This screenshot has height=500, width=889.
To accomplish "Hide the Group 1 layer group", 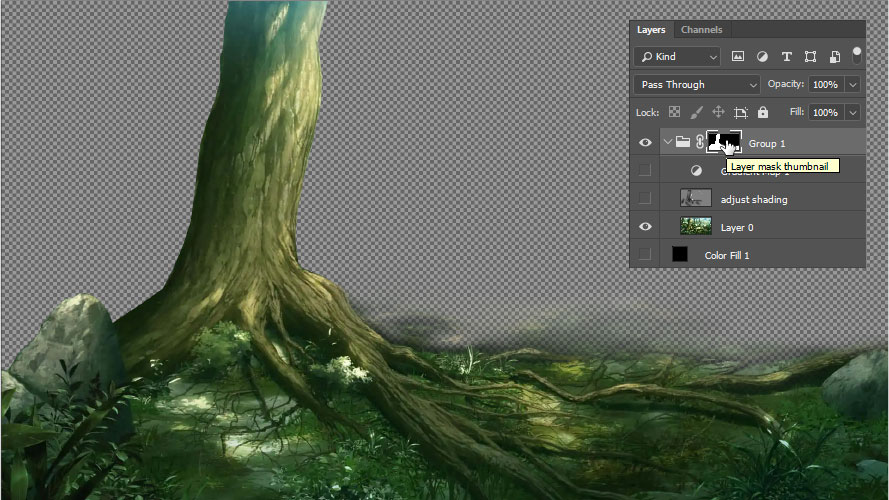I will 645,143.
